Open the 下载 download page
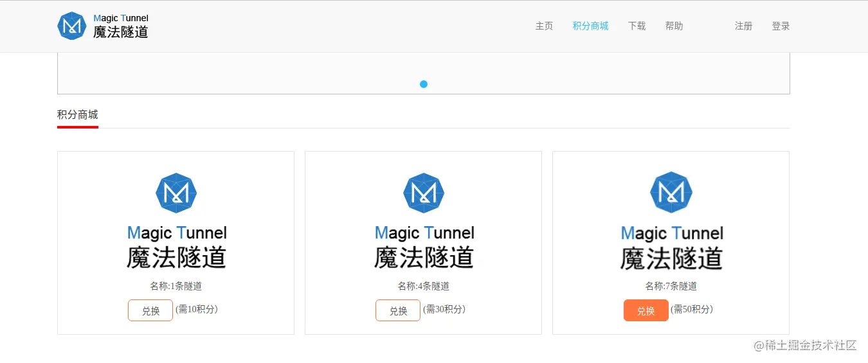The width and height of the screenshot is (868, 363). click(x=637, y=26)
